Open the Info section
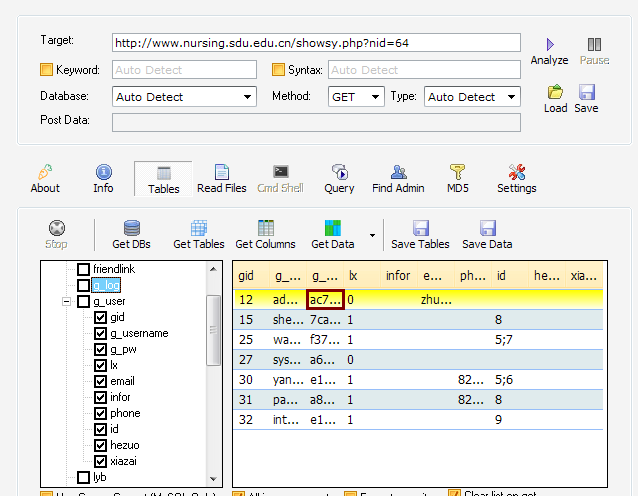 103,179
